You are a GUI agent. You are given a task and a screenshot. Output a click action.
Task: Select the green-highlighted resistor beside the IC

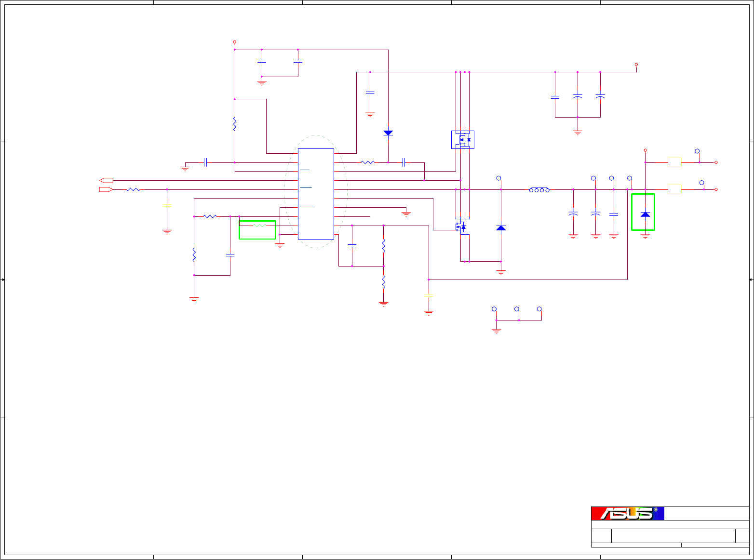point(259,226)
